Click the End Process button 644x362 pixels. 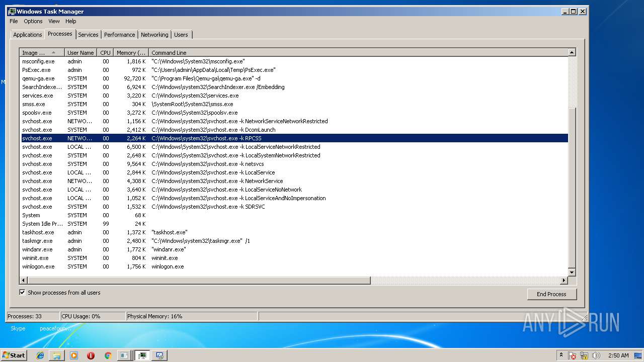point(551,294)
